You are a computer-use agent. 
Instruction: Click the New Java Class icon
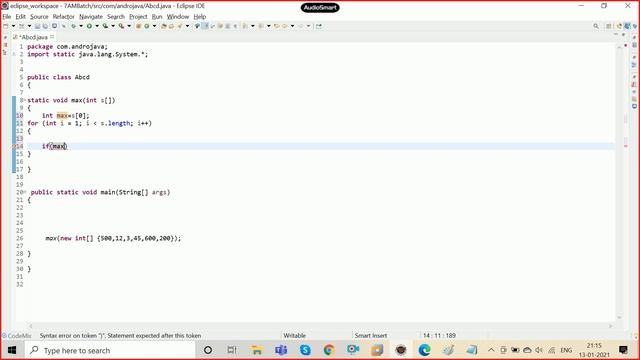(x=147, y=26)
